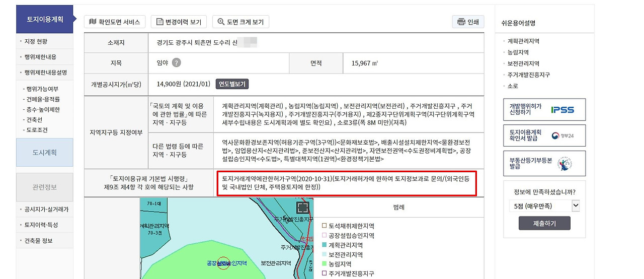
Task: Click the 공장설립승인지역 legend swatch
Action: point(324,236)
